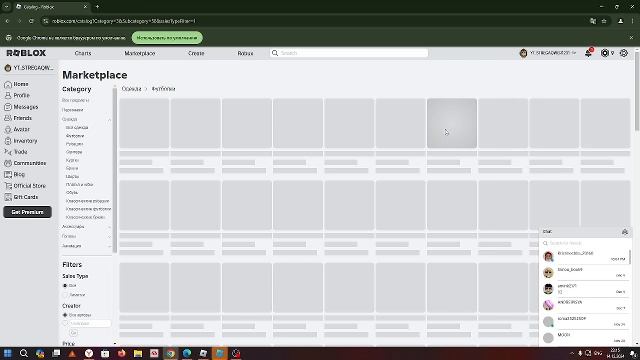This screenshot has width=640, height=360.
Task: Open the settings gear in Roblox header
Action: [624, 53]
